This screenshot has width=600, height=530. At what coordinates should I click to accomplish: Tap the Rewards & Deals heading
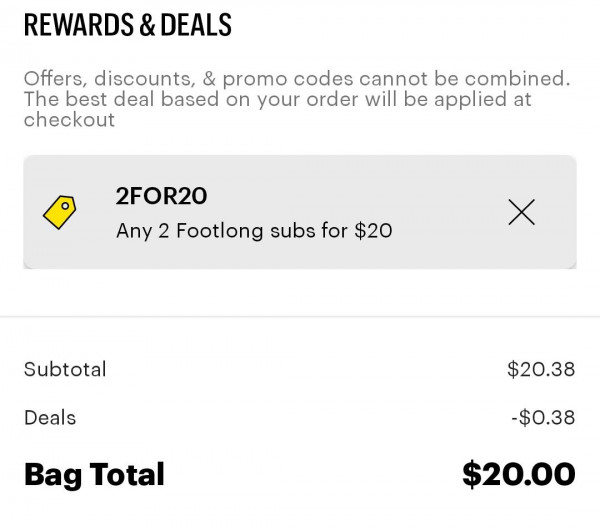pyautogui.click(x=127, y=25)
